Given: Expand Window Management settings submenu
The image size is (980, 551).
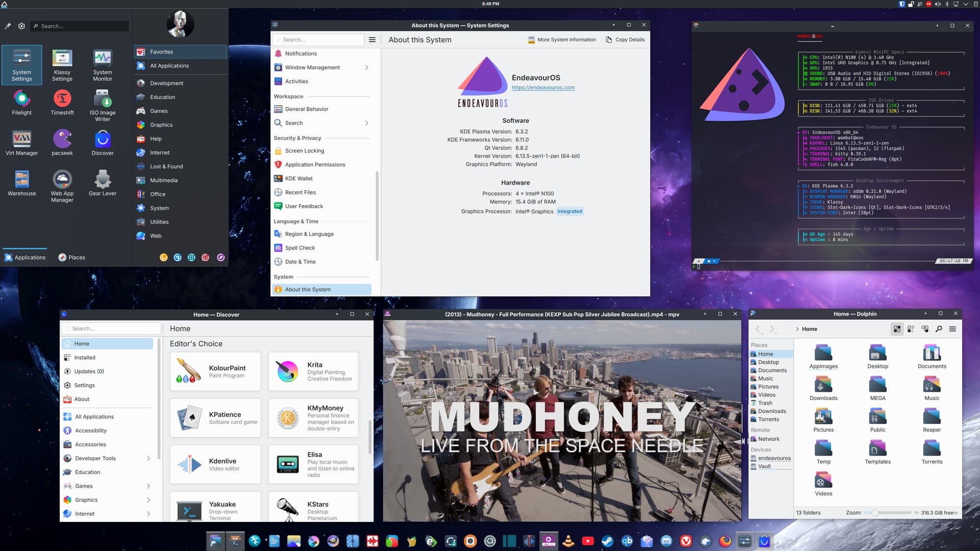Looking at the screenshot, I should click(366, 67).
